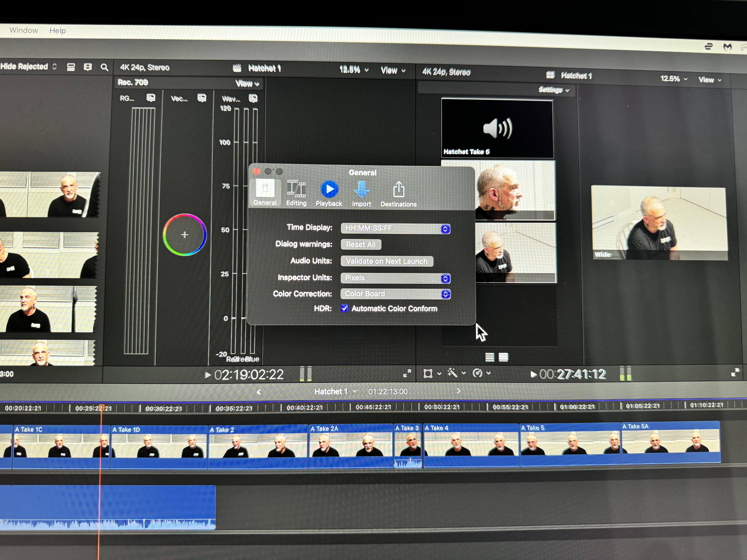This screenshot has width=747, height=560.
Task: Click the transform tool icon below viewer
Action: 428,373
